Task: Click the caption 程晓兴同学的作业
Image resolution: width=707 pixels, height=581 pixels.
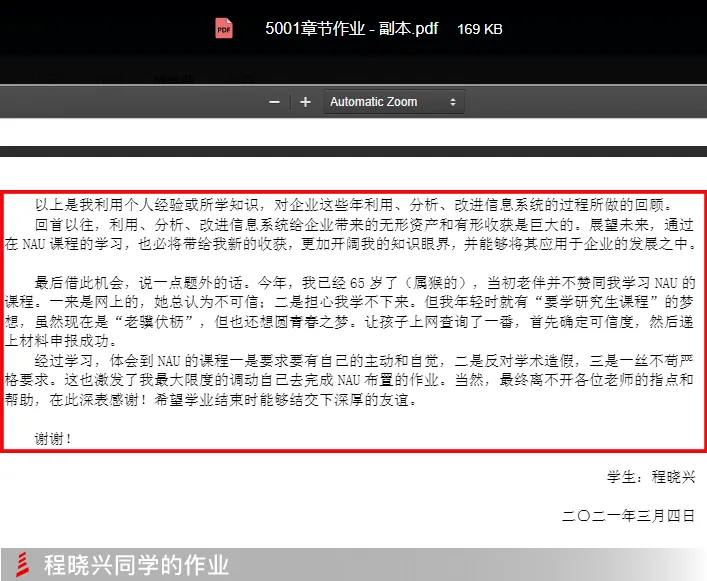Action: (x=136, y=565)
